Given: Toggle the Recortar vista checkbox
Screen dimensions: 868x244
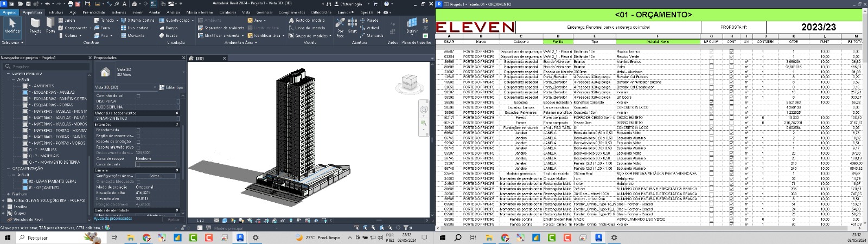Looking at the screenshot, I should point(138,130).
